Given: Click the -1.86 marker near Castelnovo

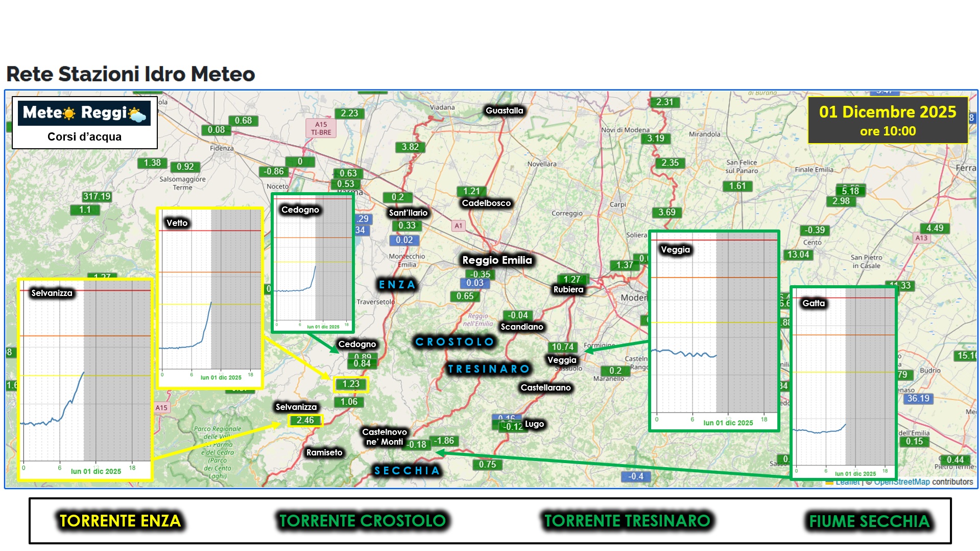Looking at the screenshot, I should point(443,441).
